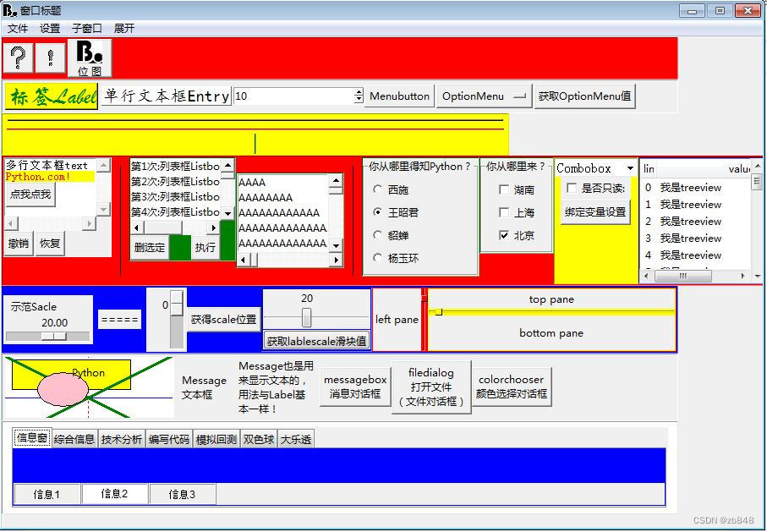The height and width of the screenshot is (532, 767).
Task: Switch to the 双色球 tab
Action: 259,439
